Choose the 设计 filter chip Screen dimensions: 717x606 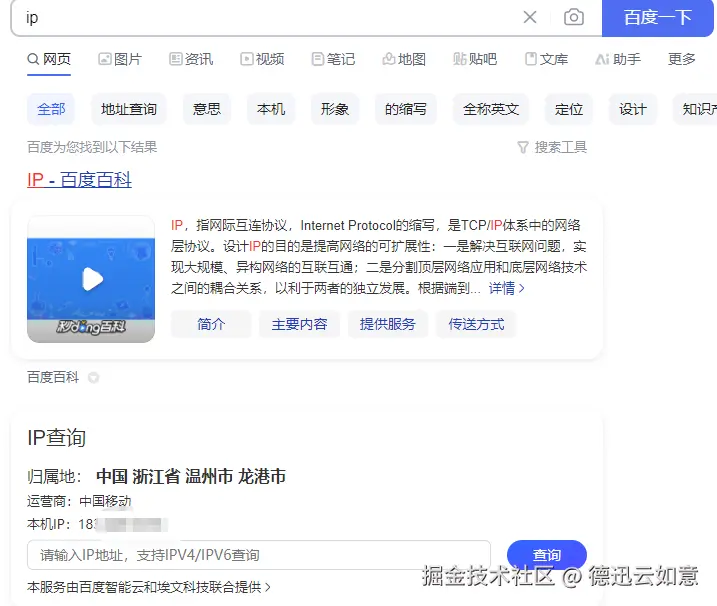pyautogui.click(x=633, y=109)
